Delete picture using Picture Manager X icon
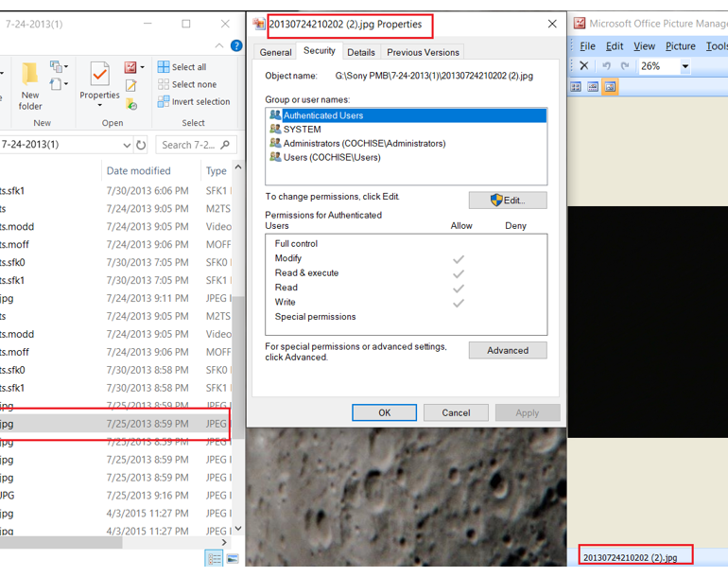728x577 pixels. (x=583, y=66)
